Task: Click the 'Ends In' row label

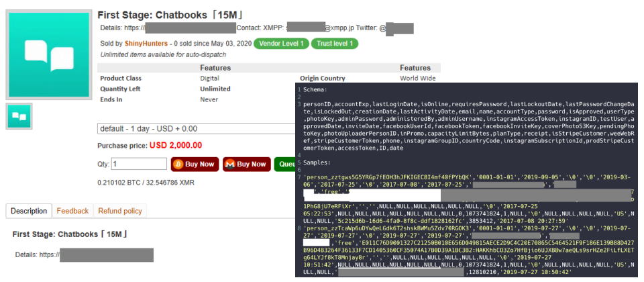Action: point(111,99)
